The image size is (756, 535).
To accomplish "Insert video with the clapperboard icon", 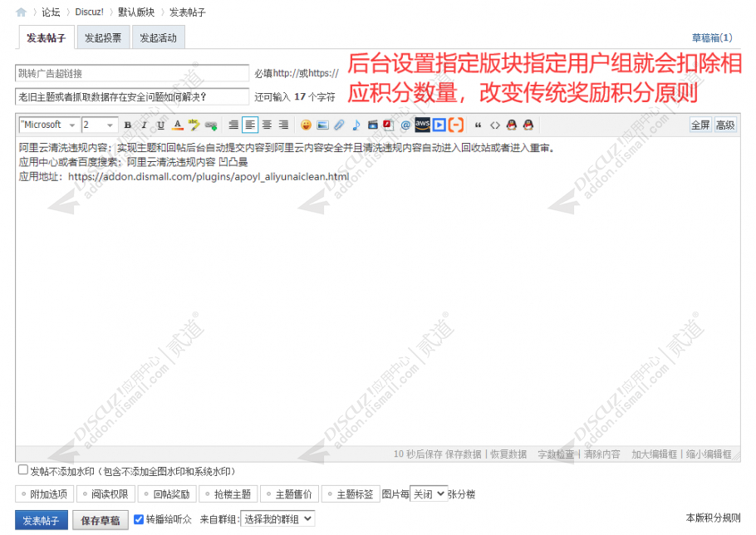I will coord(373,125).
